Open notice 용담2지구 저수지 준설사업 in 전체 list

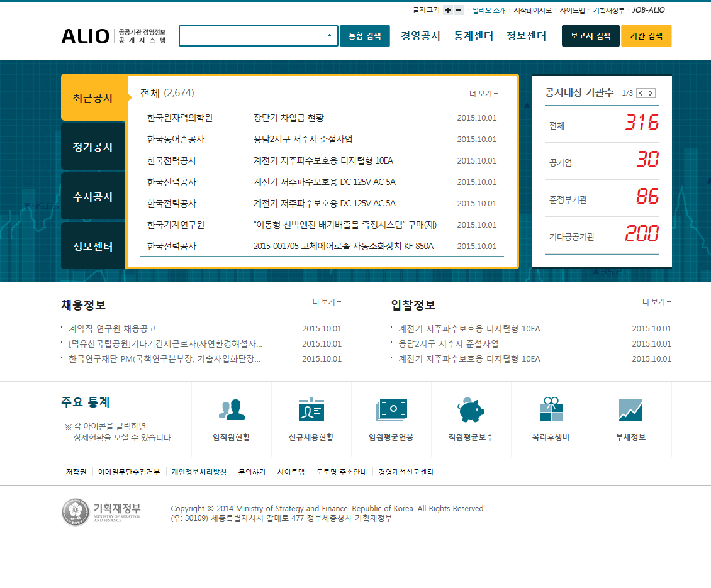click(303, 139)
